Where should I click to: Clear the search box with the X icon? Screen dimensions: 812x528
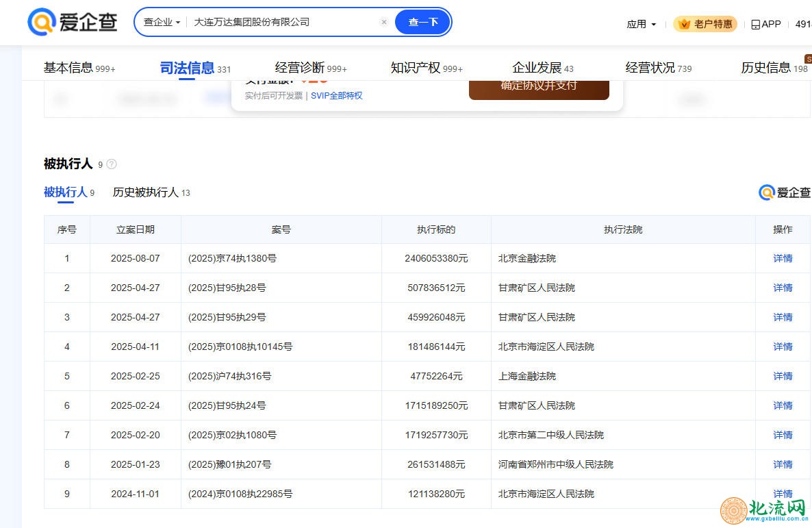(x=383, y=22)
